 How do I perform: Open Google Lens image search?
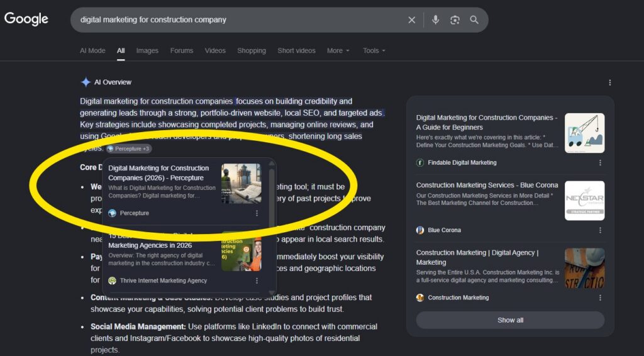pyautogui.click(x=455, y=19)
